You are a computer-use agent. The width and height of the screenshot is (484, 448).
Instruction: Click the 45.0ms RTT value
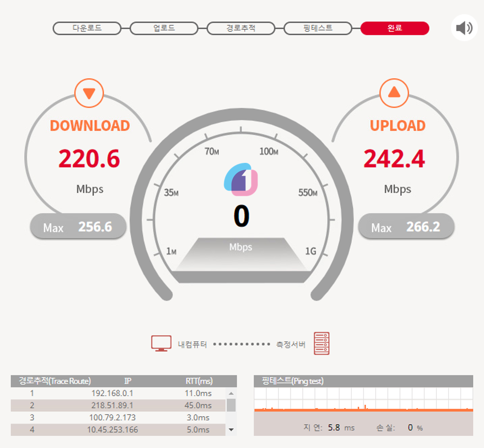(198, 405)
